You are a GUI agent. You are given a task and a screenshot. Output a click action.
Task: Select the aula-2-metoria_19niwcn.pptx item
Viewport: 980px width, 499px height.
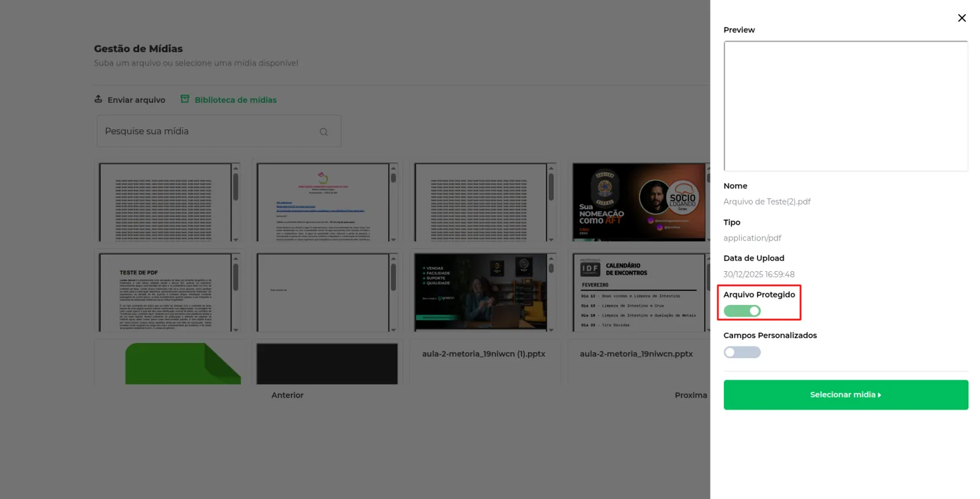click(x=636, y=354)
